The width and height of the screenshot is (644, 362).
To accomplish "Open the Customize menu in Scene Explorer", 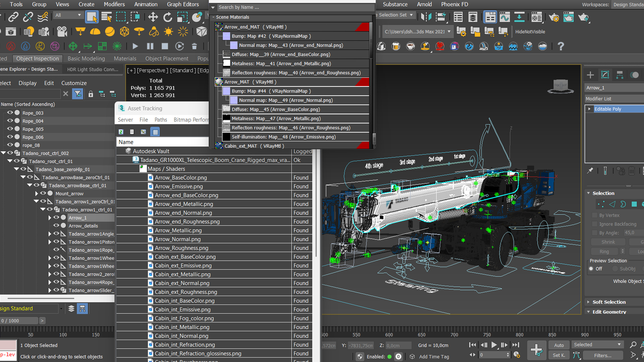I will tap(74, 83).
